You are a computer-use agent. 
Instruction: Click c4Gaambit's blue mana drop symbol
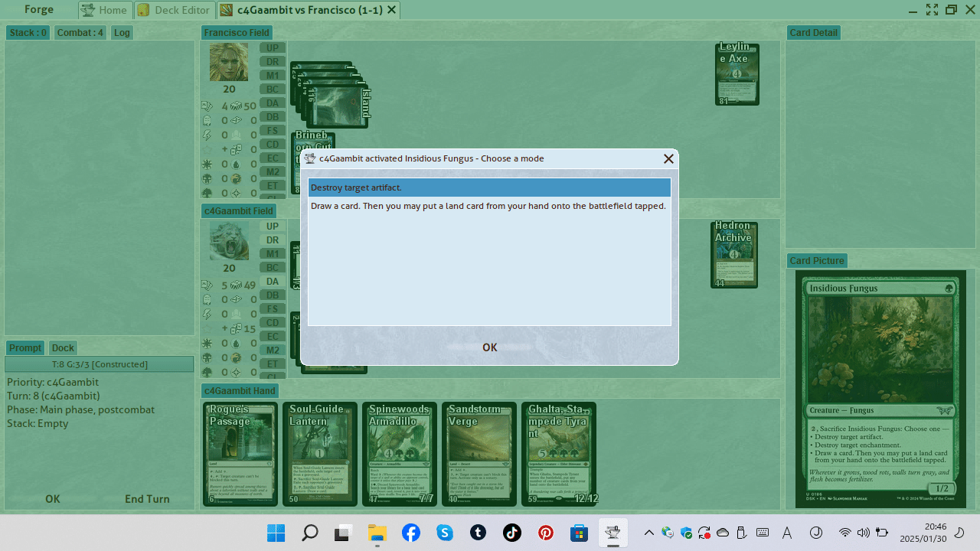point(236,343)
